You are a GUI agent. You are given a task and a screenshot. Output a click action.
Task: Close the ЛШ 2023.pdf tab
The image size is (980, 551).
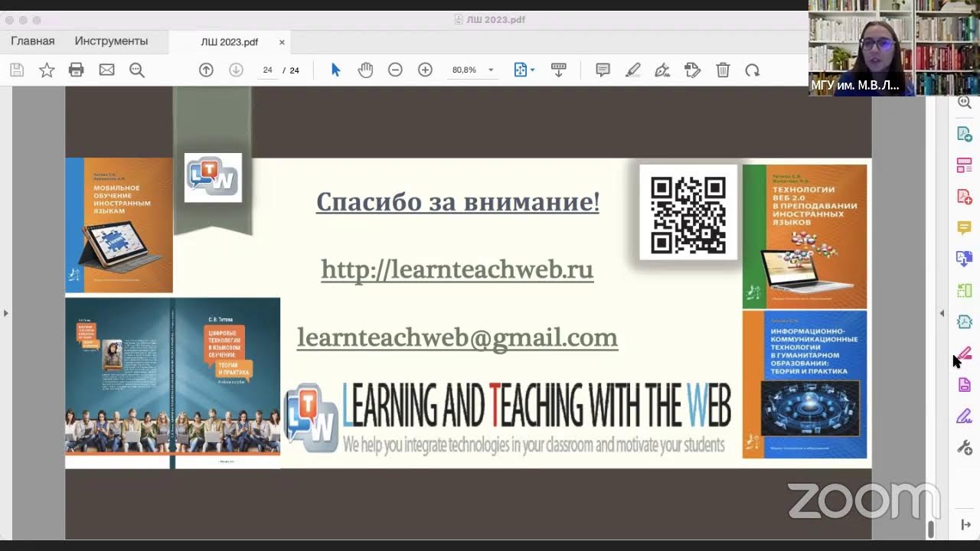(282, 42)
